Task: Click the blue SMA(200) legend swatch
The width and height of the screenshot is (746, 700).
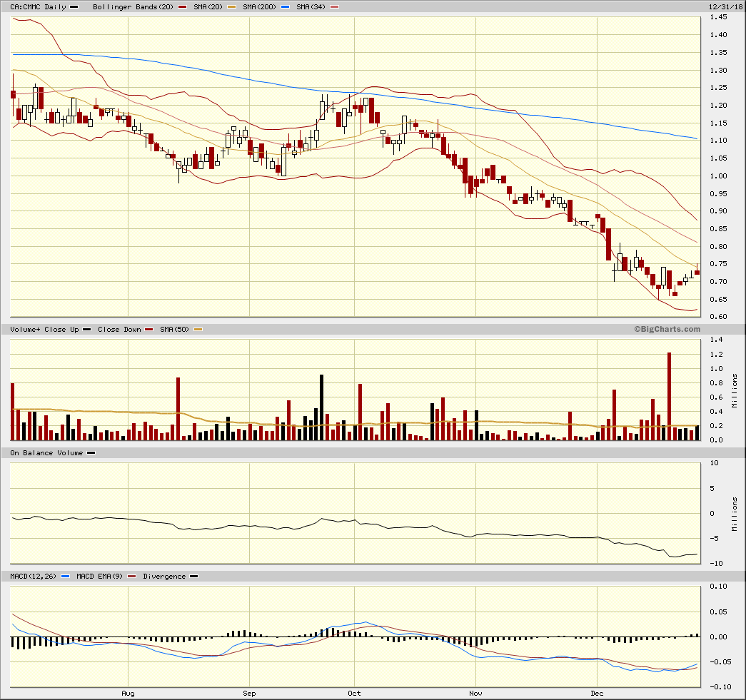Action: [285, 7]
